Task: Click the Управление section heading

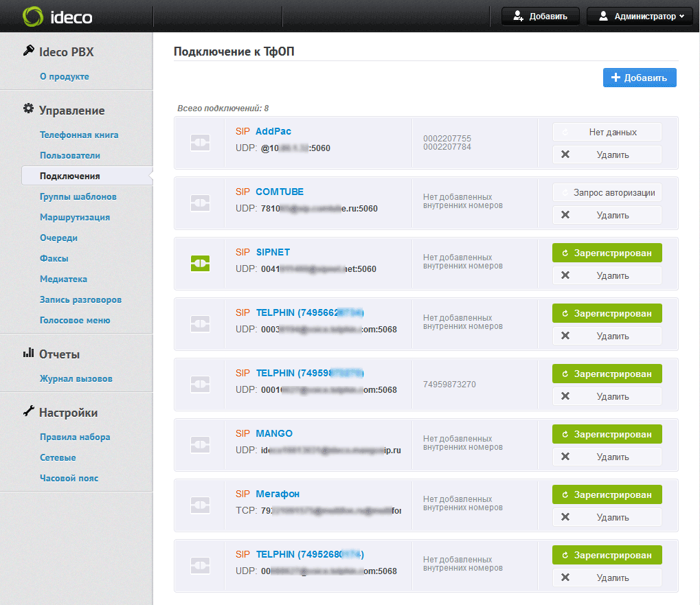Action: pos(72,110)
